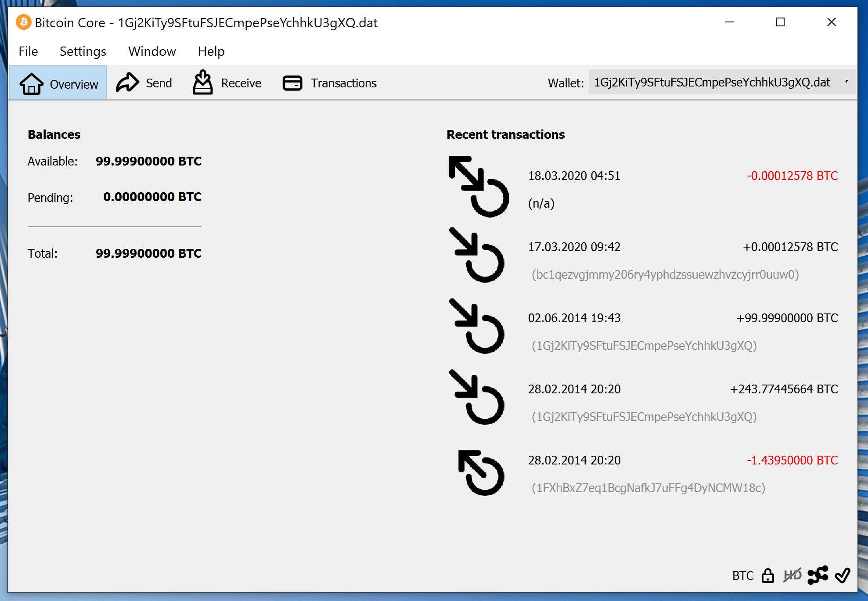
Task: Maximize the Bitcoin Core window
Action: [x=780, y=22]
